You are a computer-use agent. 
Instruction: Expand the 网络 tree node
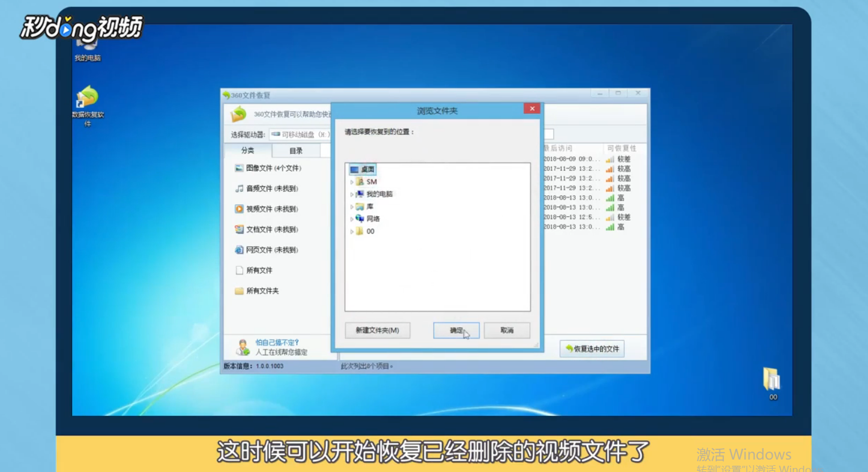(352, 219)
